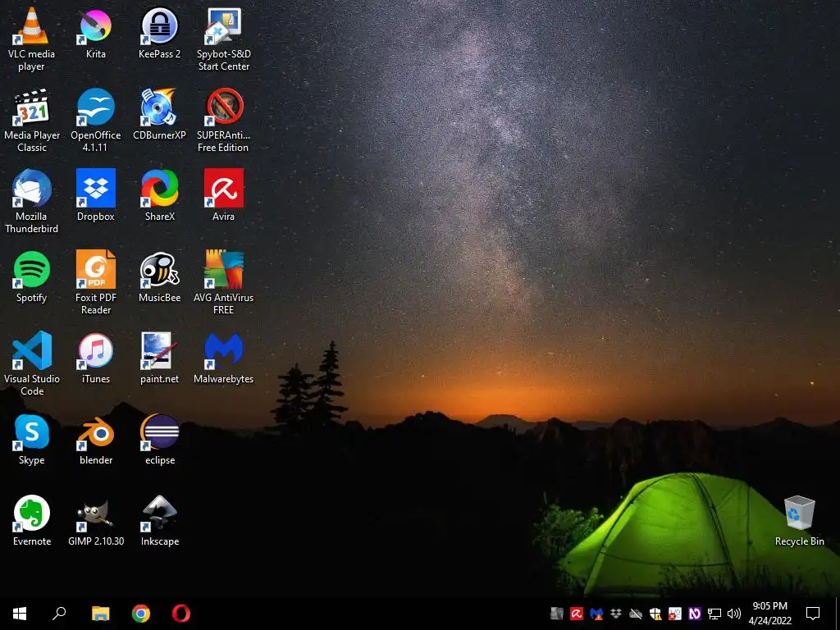
Task: Click the Dropbox tray icon
Action: [x=615, y=614]
